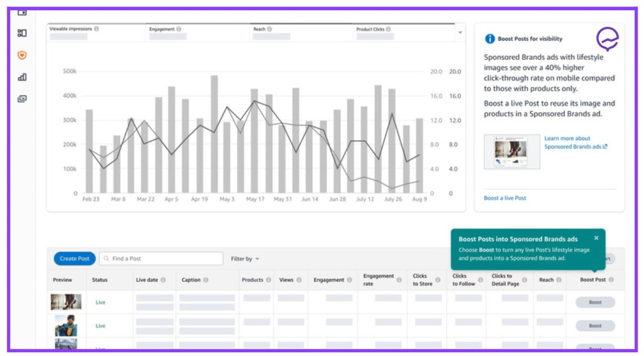Image resolution: width=644 pixels, height=356 pixels.
Task: Click the first post's preview thumbnail
Action: coord(66,302)
